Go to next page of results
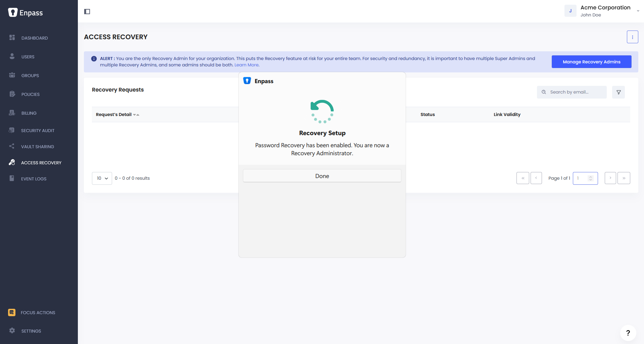This screenshot has height=344, width=644. (610, 178)
